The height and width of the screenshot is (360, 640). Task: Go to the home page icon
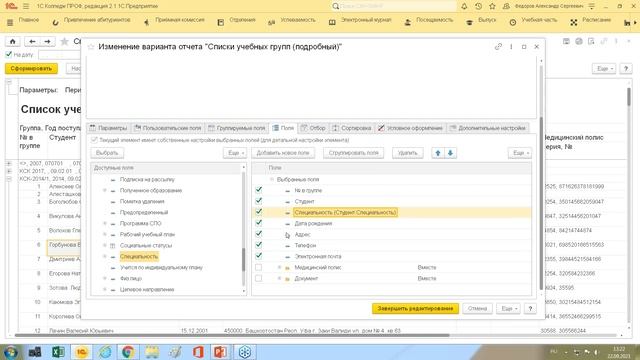[13, 41]
